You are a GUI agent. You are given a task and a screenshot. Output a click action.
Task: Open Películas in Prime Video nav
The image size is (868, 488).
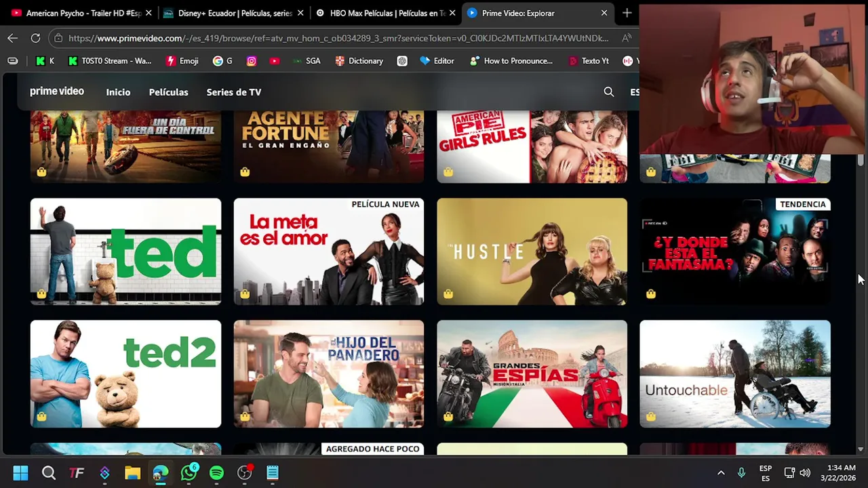[x=169, y=92]
